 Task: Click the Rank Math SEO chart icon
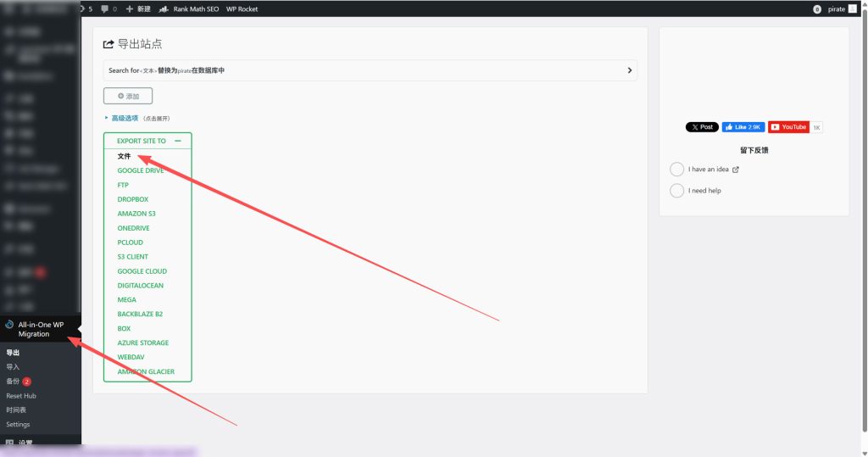(x=164, y=8)
